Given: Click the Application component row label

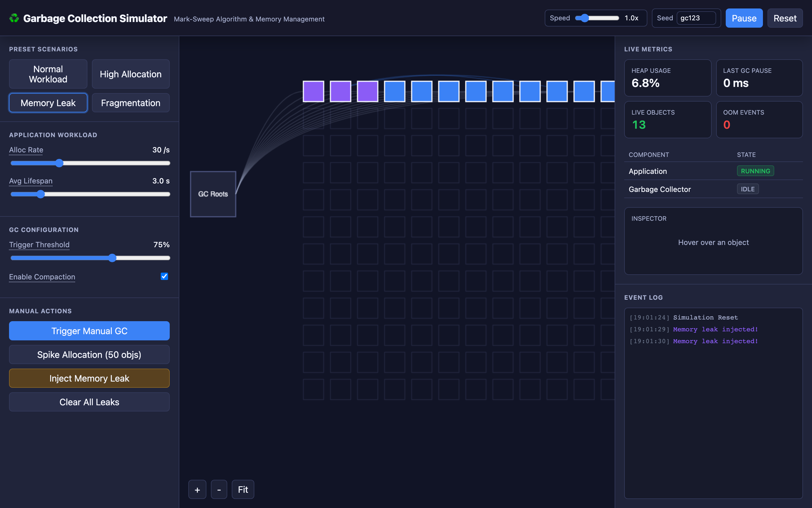Looking at the screenshot, I should click(x=648, y=171).
